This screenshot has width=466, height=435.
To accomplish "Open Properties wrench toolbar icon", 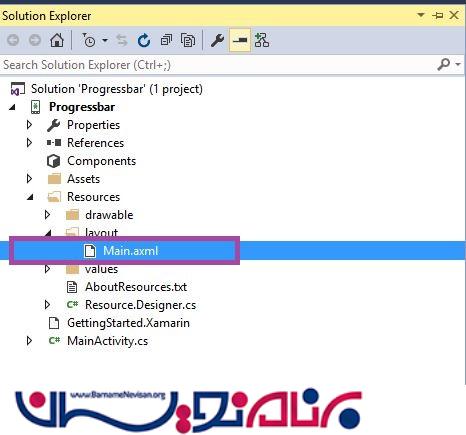I will (217, 40).
